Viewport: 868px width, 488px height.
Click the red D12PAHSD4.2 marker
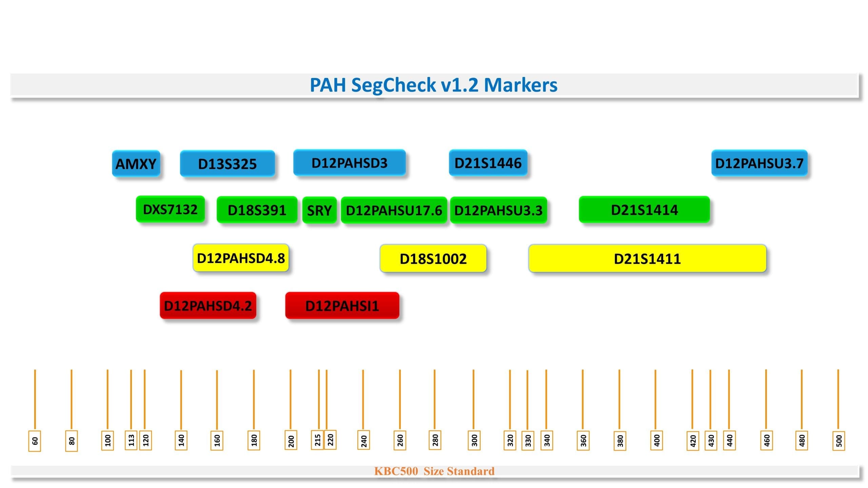coord(208,306)
